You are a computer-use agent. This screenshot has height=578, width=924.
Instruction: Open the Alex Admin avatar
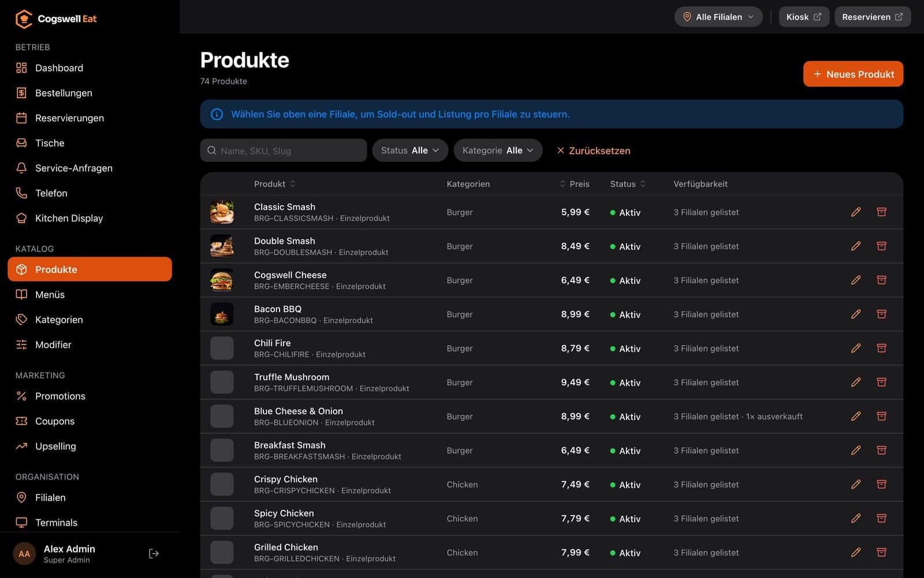[24, 554]
